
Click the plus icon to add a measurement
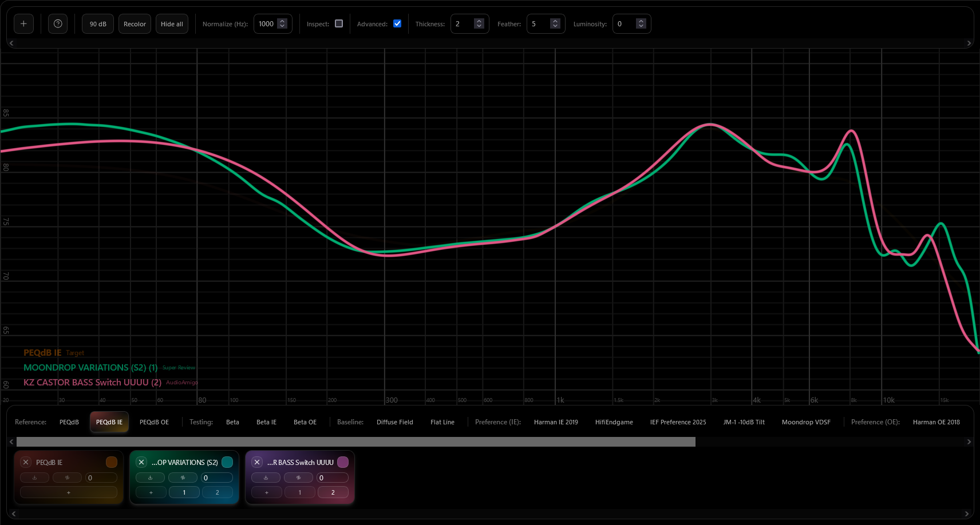click(x=23, y=24)
